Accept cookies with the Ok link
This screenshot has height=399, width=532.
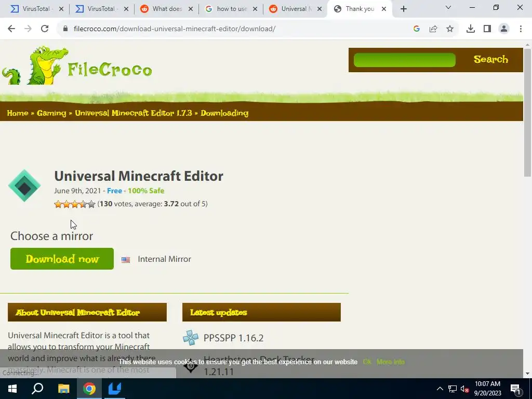(x=367, y=362)
